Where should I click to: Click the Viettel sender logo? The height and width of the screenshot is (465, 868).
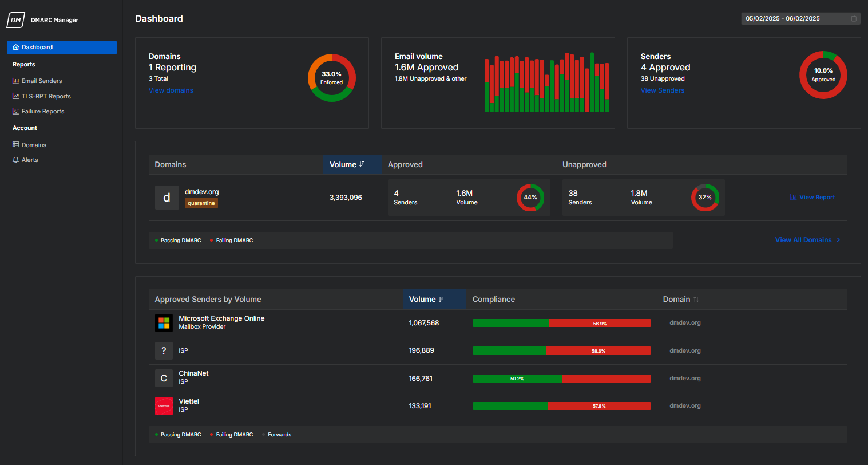164,405
